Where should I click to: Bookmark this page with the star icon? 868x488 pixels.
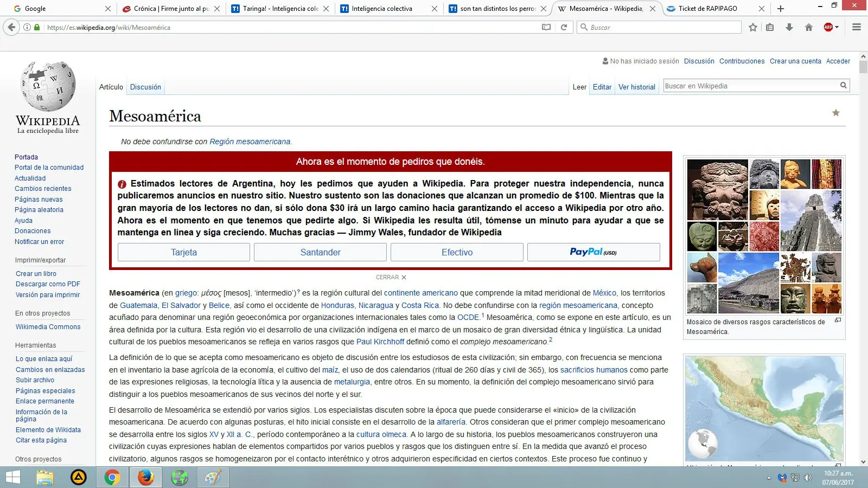click(x=752, y=27)
